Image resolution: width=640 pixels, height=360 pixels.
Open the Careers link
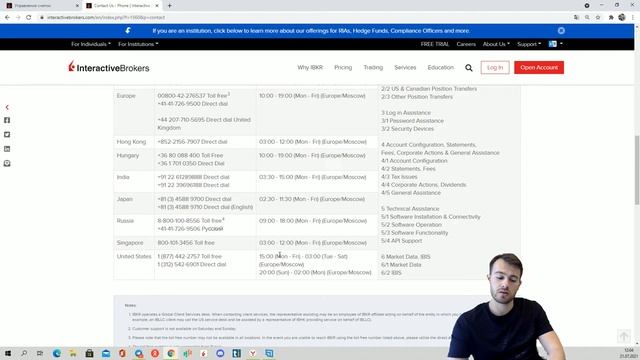tap(466, 44)
